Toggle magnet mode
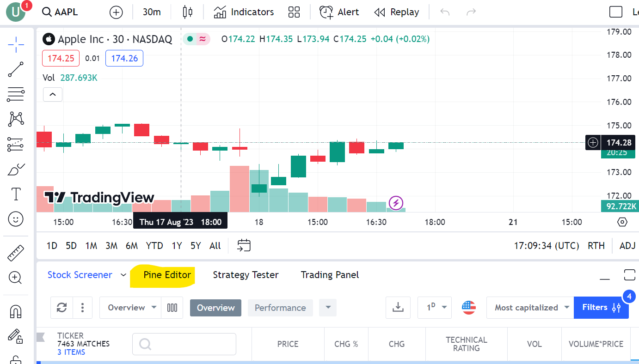 pos(16,311)
